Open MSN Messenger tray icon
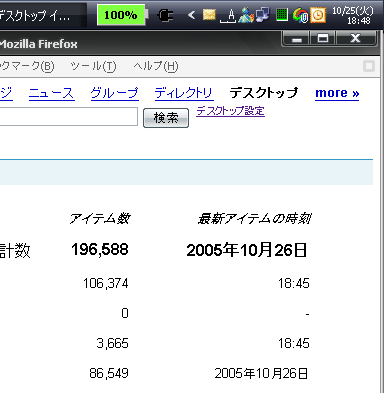Image resolution: width=384 pixels, height=393 pixels. [246, 15]
